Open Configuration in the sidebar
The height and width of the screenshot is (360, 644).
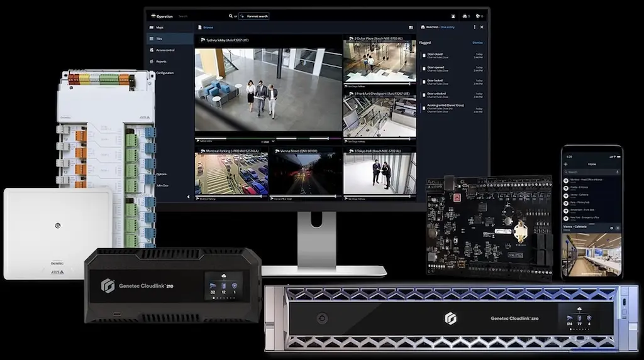click(x=165, y=73)
